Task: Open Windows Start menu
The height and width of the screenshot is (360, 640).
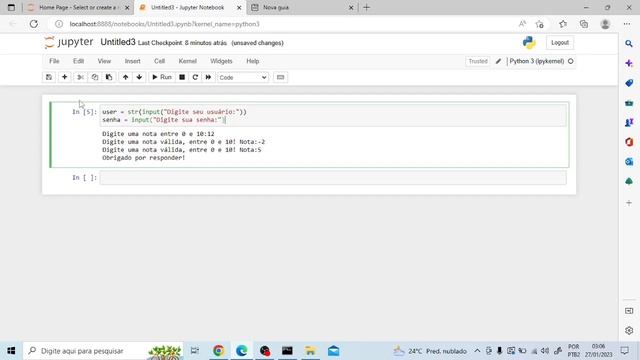Action: coord(11,351)
